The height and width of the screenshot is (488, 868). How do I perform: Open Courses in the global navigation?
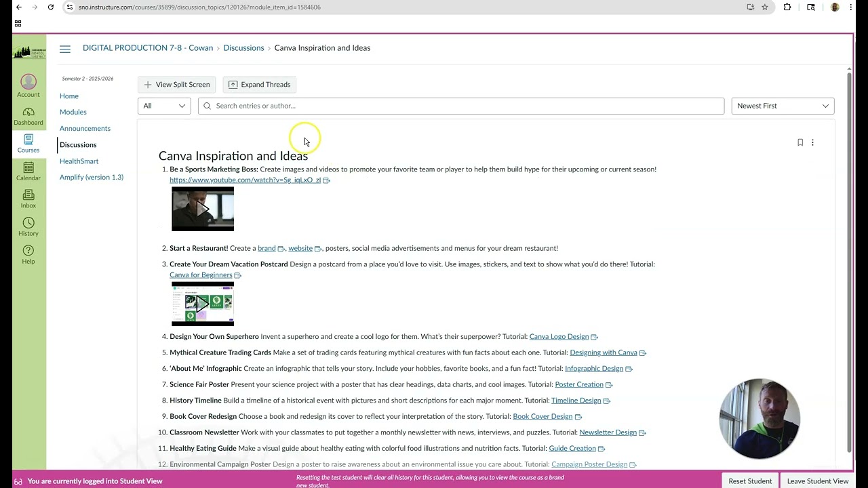[x=28, y=144]
